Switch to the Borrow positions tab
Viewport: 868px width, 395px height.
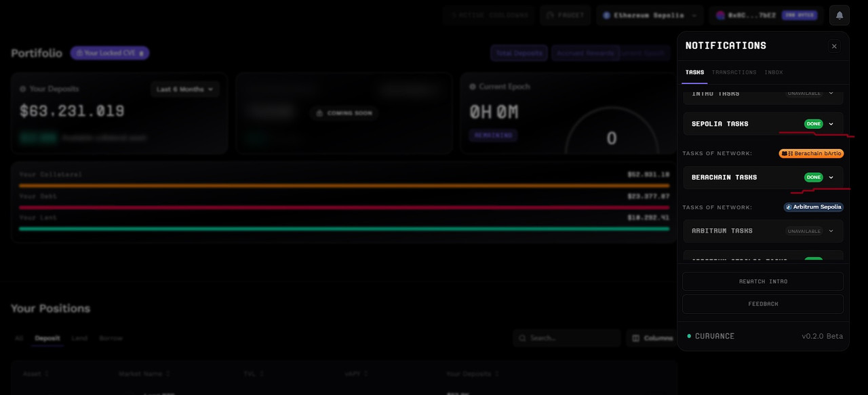pos(111,338)
